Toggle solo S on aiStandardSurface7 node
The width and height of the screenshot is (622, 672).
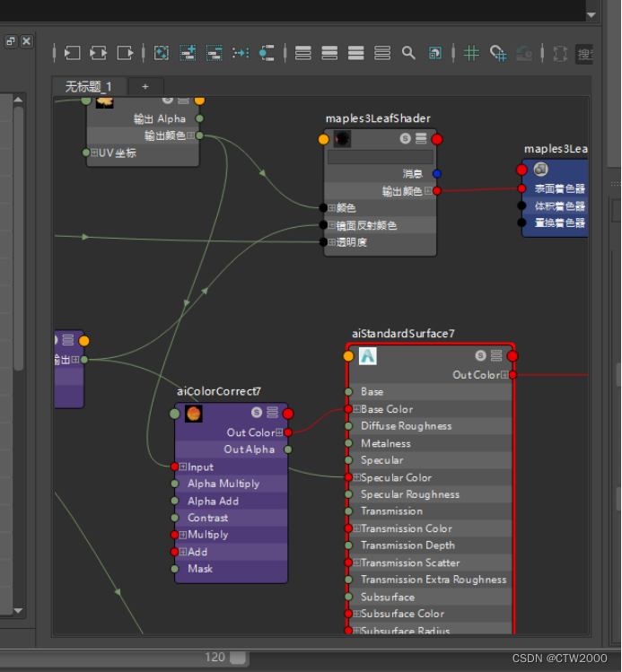tap(480, 355)
